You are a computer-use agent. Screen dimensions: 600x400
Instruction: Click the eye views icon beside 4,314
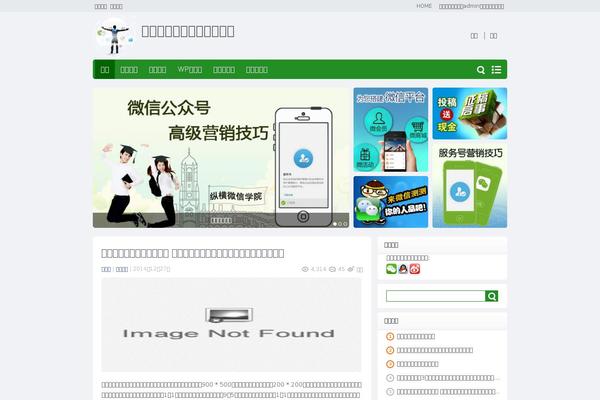tap(305, 269)
